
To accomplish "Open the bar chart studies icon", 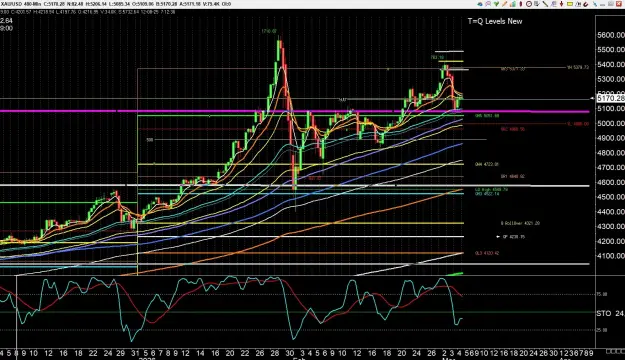I will (x=513, y=4).
